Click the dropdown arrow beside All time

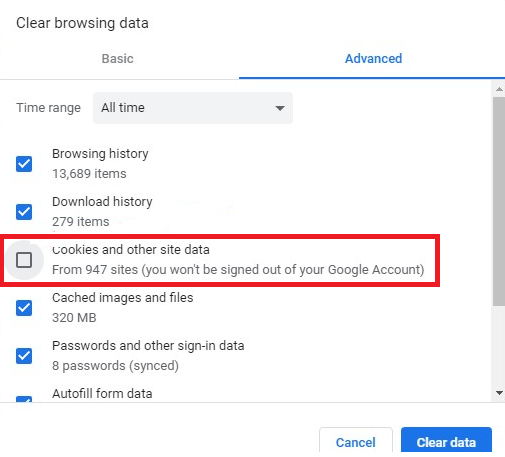tap(280, 108)
